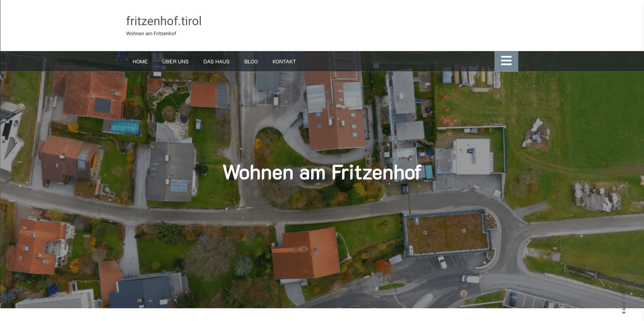The image size is (644, 321).
Task: Click the Wohnen am Fritzenhof hero heading
Action: pyautogui.click(x=322, y=173)
